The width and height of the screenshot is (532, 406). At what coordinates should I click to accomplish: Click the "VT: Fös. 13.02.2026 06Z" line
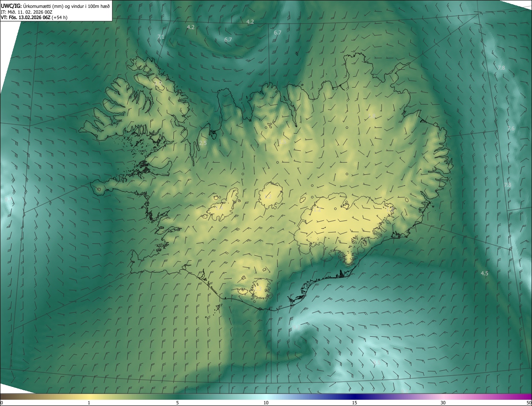click(34, 17)
